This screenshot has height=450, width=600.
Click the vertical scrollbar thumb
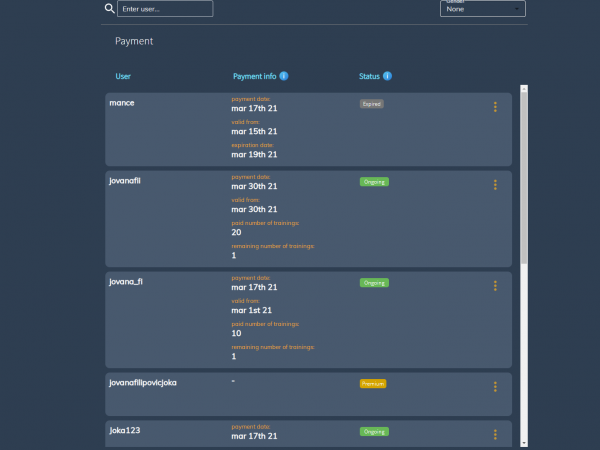tap(524, 178)
